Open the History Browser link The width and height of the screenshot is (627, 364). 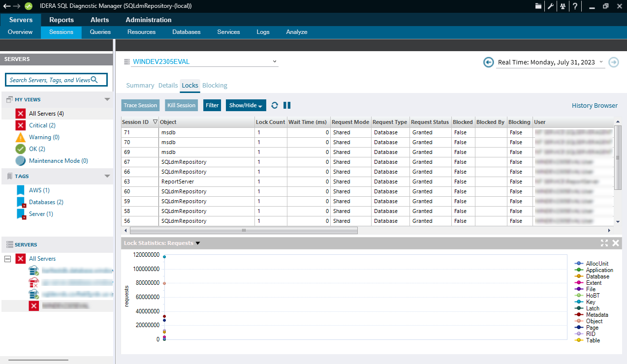[x=594, y=105]
